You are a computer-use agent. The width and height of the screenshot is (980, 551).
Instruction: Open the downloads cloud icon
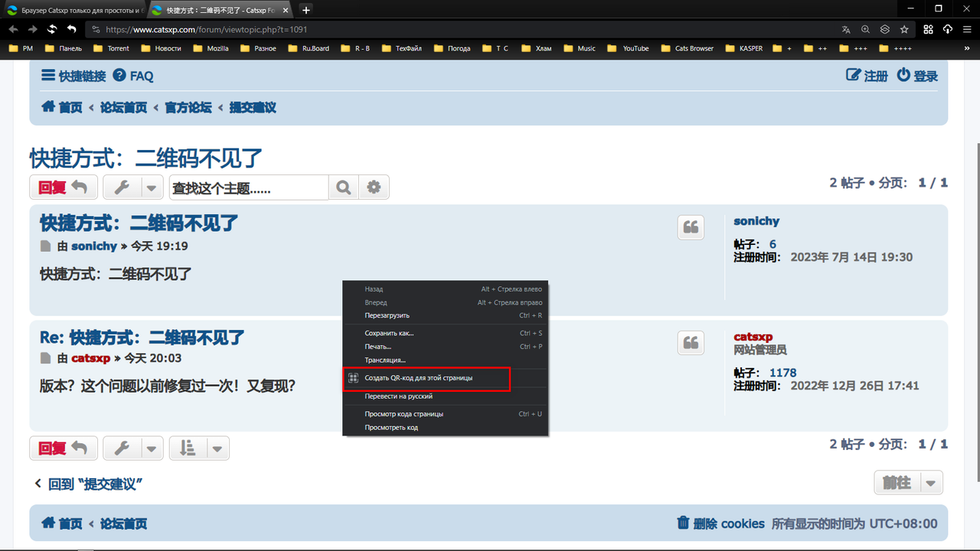pyautogui.click(x=947, y=29)
